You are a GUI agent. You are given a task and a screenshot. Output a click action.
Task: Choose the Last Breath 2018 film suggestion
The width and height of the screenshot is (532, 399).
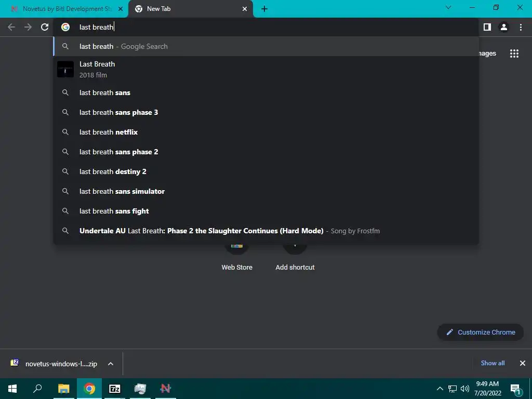(266, 69)
